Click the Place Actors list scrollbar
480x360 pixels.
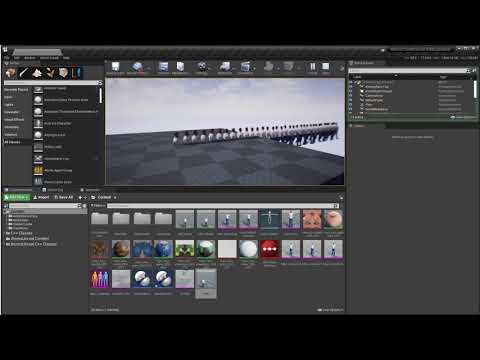coord(100,96)
